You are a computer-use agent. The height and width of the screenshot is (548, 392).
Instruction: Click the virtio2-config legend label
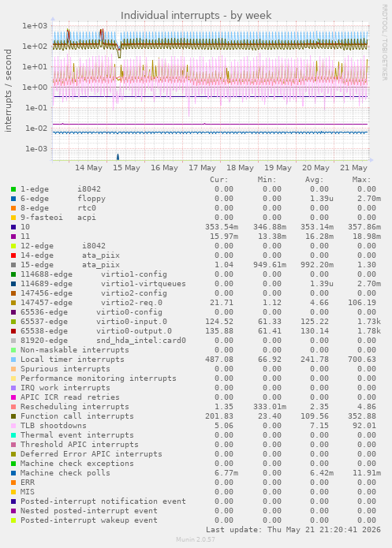pyautogui.click(x=94, y=293)
